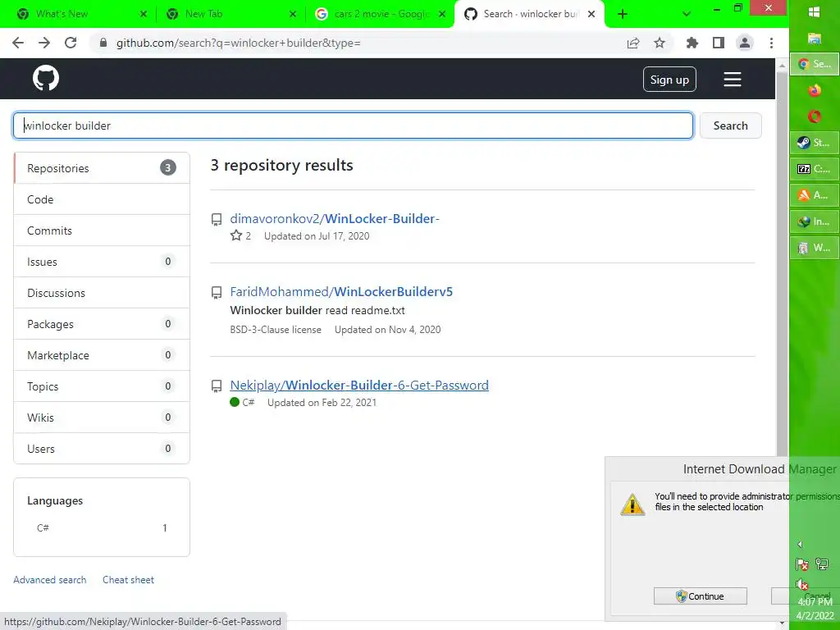
Task: Select the Packages filter
Action: pyautogui.click(x=102, y=324)
